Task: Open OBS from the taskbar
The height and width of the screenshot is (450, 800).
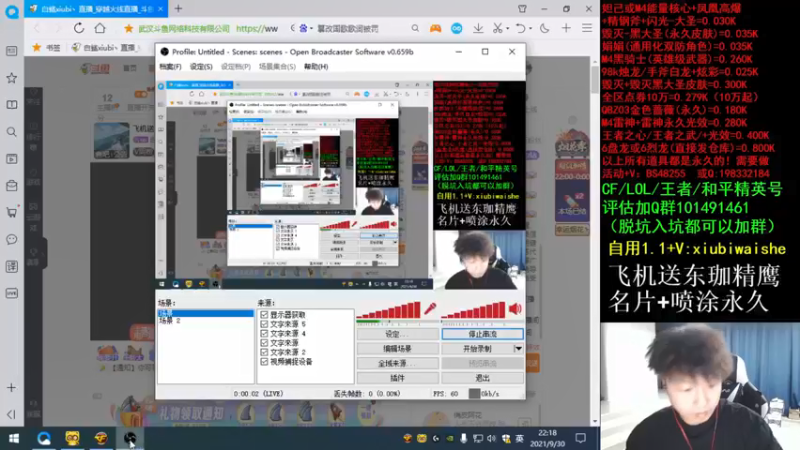Action: click(130, 438)
